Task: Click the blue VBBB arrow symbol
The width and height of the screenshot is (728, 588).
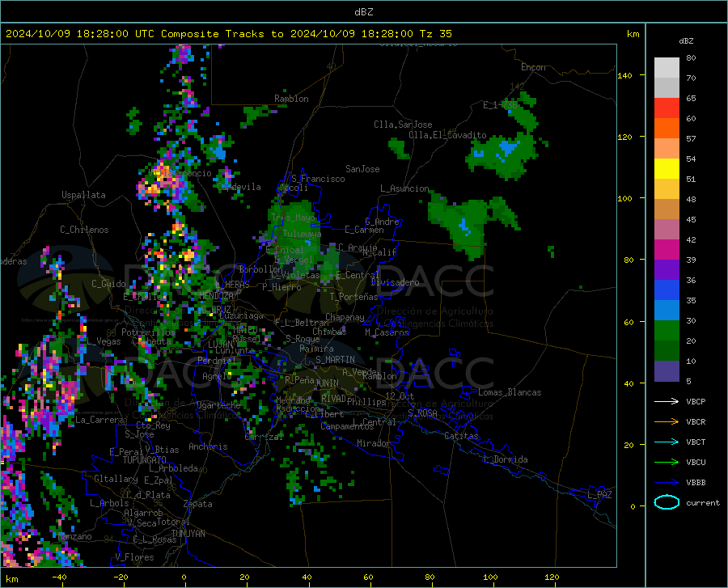Action: (667, 482)
